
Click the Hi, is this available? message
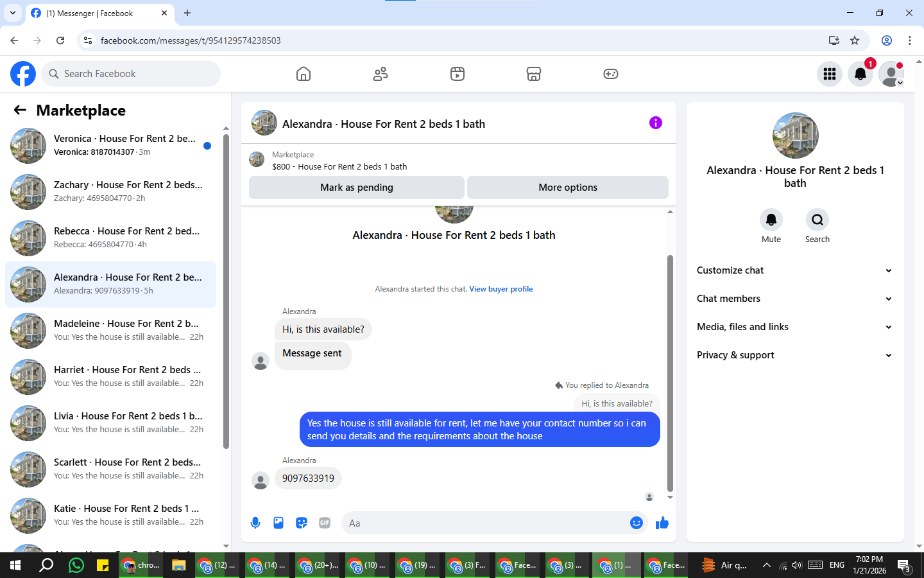[323, 329]
